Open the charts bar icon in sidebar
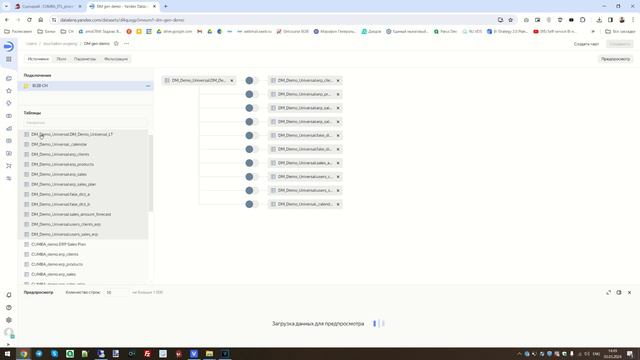The image size is (640, 360). (x=9, y=129)
